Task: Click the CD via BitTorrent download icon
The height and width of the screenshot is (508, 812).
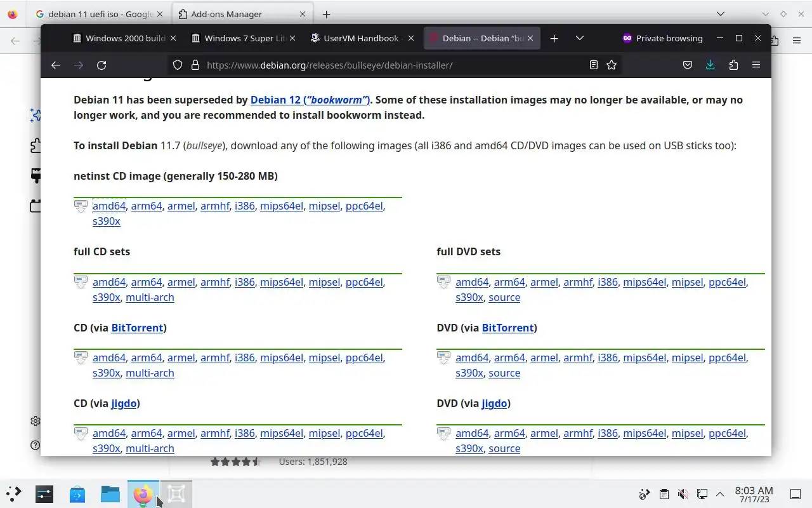Action: click(81, 358)
